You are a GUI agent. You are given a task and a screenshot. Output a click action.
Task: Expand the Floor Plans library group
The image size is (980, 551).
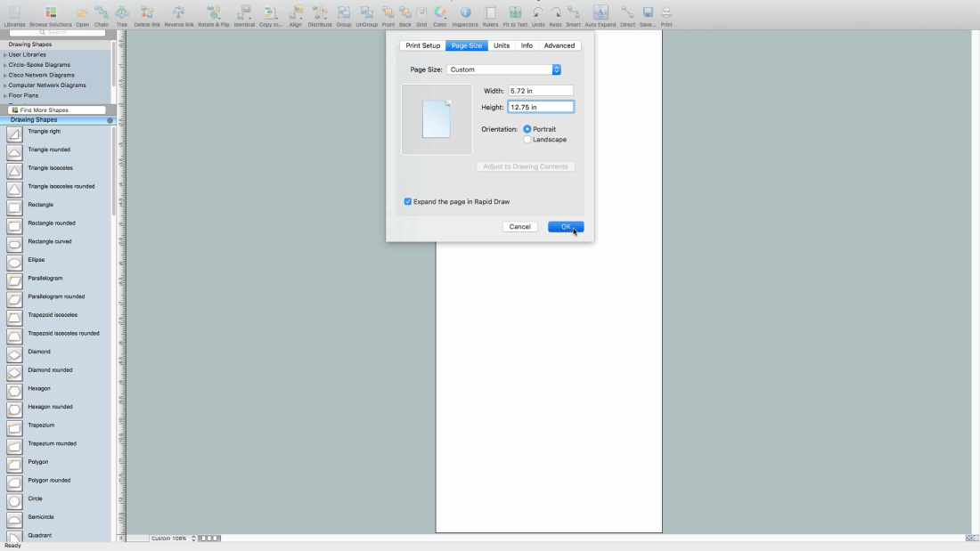[x=23, y=95]
